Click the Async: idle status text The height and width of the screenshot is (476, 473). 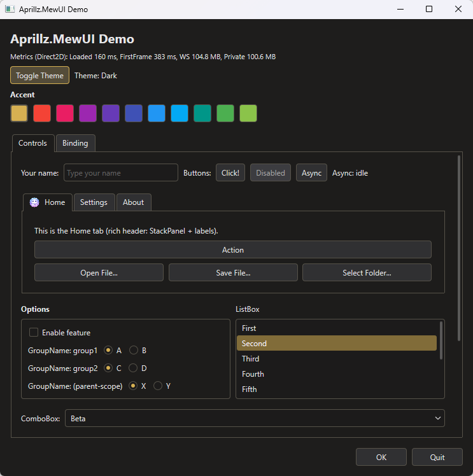tap(350, 172)
